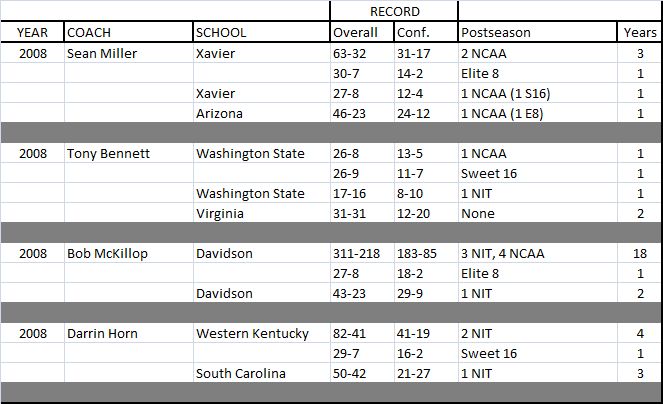Click the Sean Miller coach cell
Screen dimensions: 663x404
coord(129,53)
